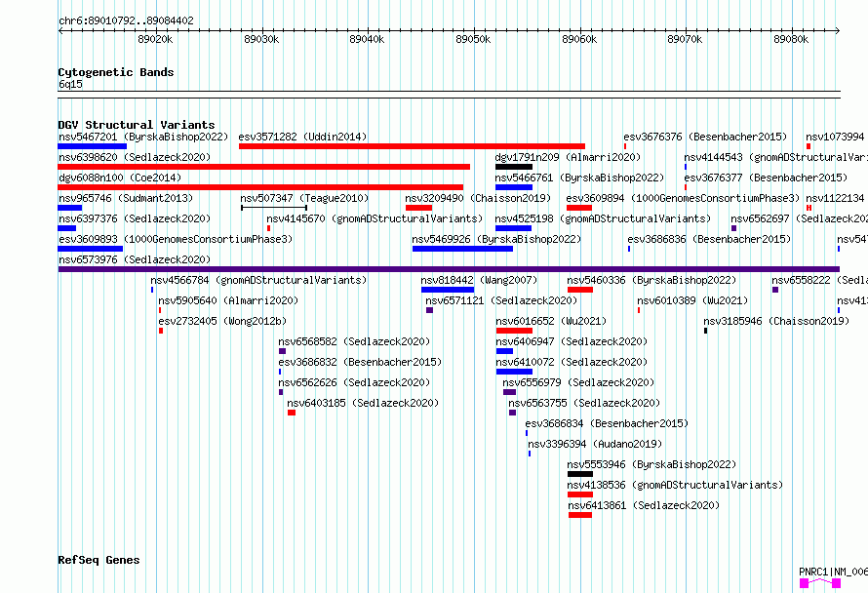This screenshot has height=593, width=868.
Task: Select the nsv6562626 (Sedlazeck2020) label
Action: (x=354, y=382)
